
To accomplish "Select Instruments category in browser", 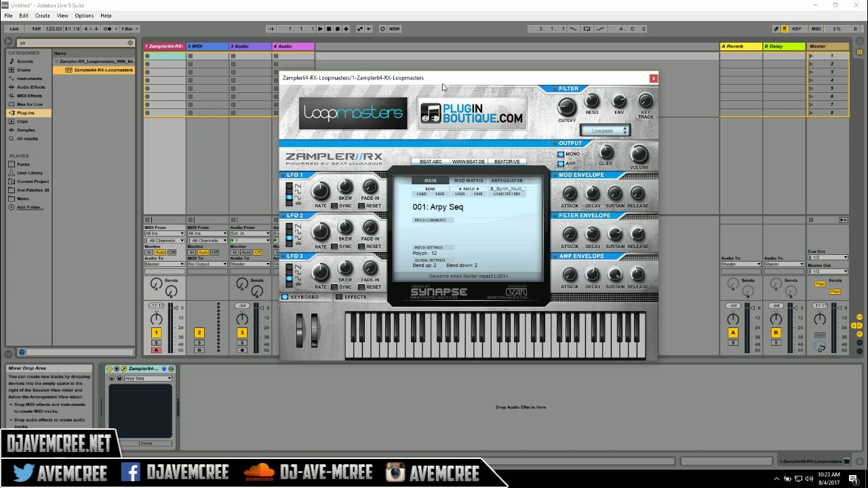I will 29,79.
